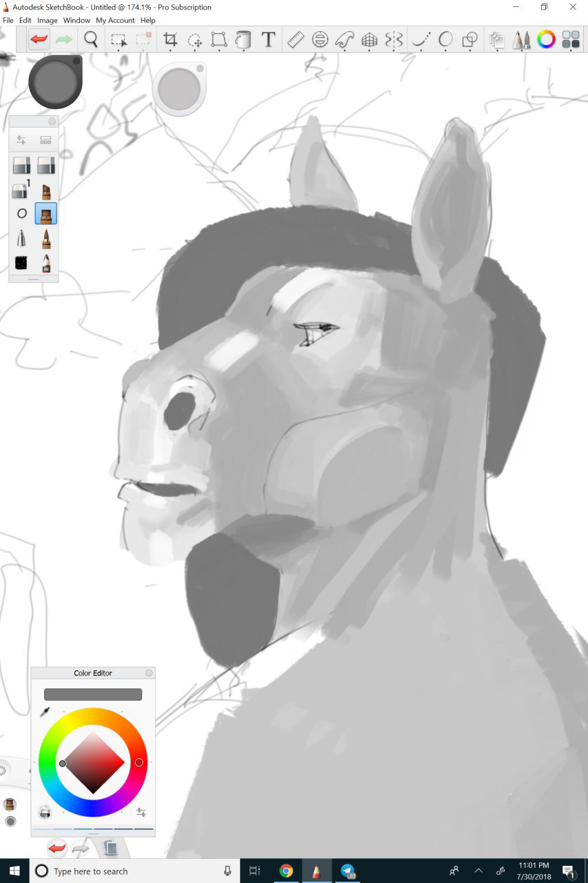This screenshot has height=883, width=588.
Task: Toggle the Layer Editor window
Action: click(496, 40)
